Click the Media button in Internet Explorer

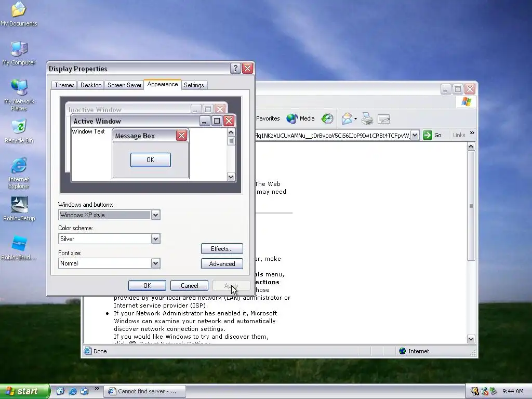pos(301,118)
